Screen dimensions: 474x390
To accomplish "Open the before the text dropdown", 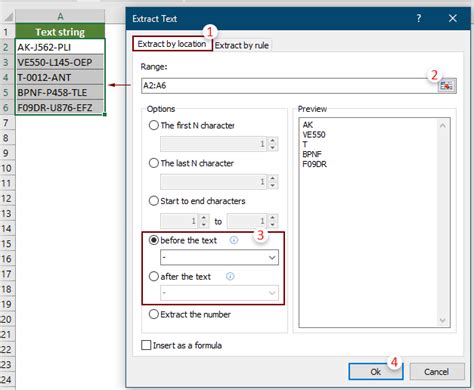I will point(272,257).
